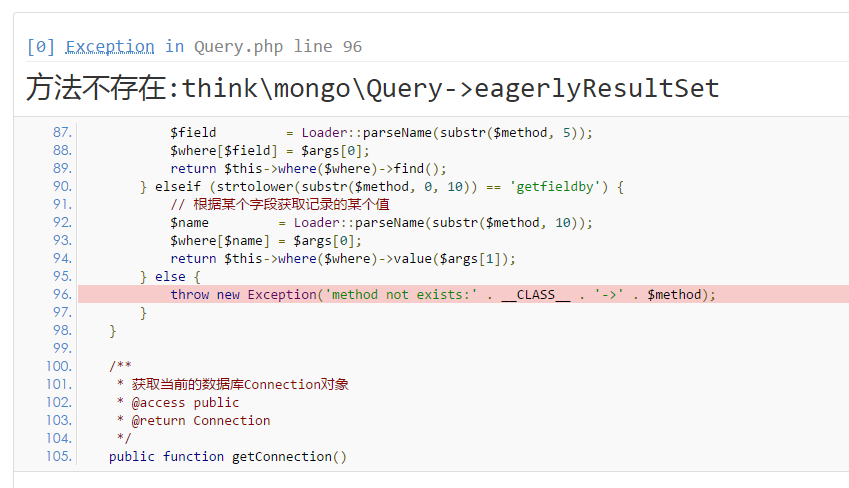Screen dimensions: 849x488
Task: Click the '$name = Loader::parseName' line
Action: point(381,222)
